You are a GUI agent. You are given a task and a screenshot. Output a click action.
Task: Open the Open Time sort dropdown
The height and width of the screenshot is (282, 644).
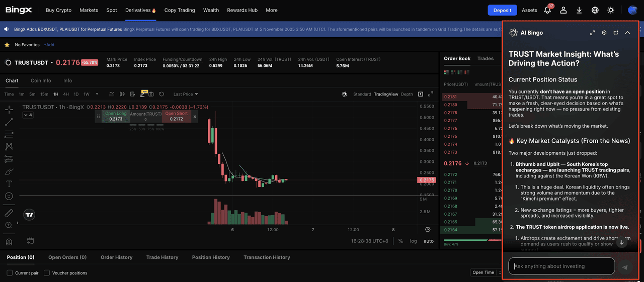pos(487,272)
